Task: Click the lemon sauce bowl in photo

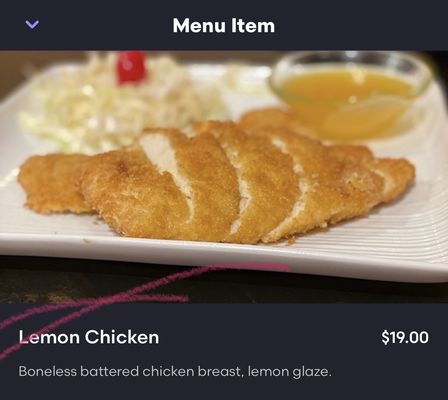Action: [350, 95]
